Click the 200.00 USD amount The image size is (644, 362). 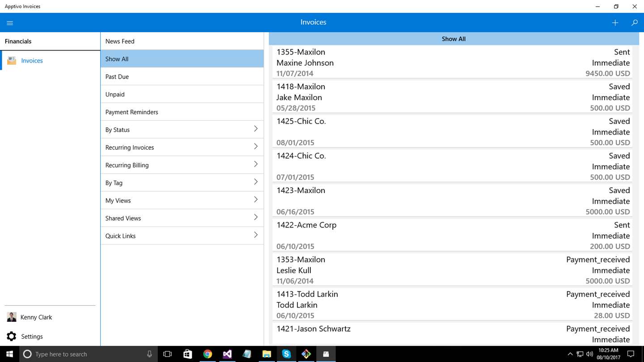610,247
